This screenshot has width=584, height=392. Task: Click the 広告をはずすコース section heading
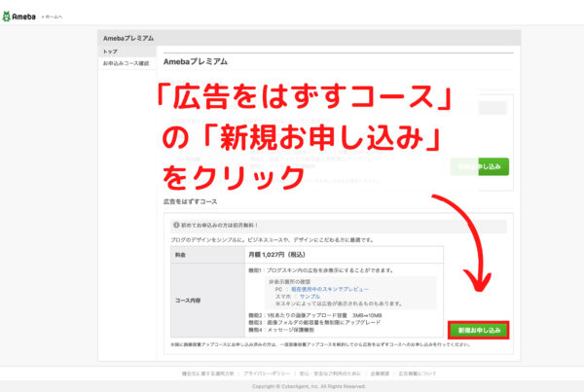pos(191,201)
